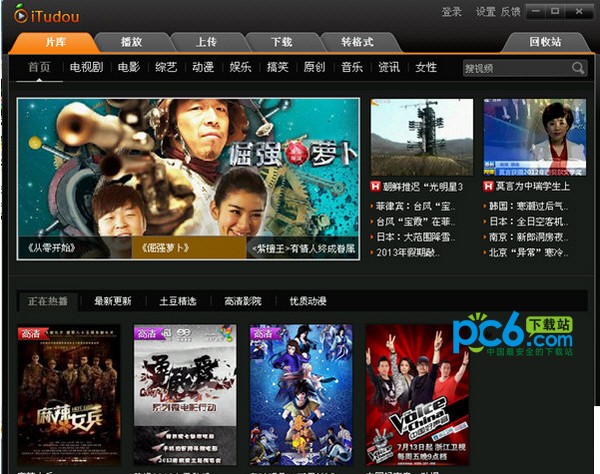Open 设置 settings

pyautogui.click(x=486, y=12)
